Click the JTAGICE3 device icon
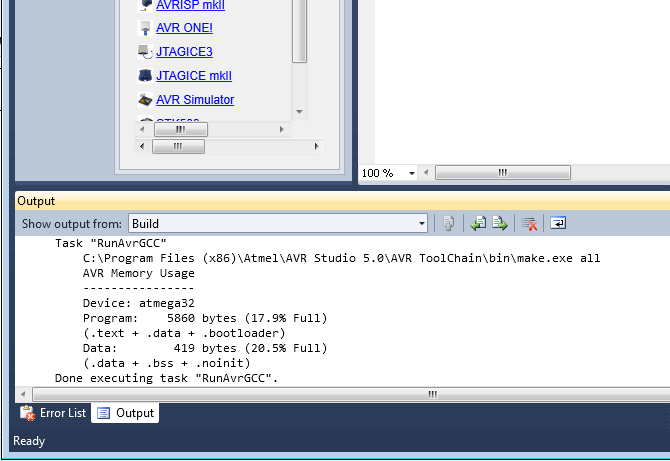 [x=145, y=52]
